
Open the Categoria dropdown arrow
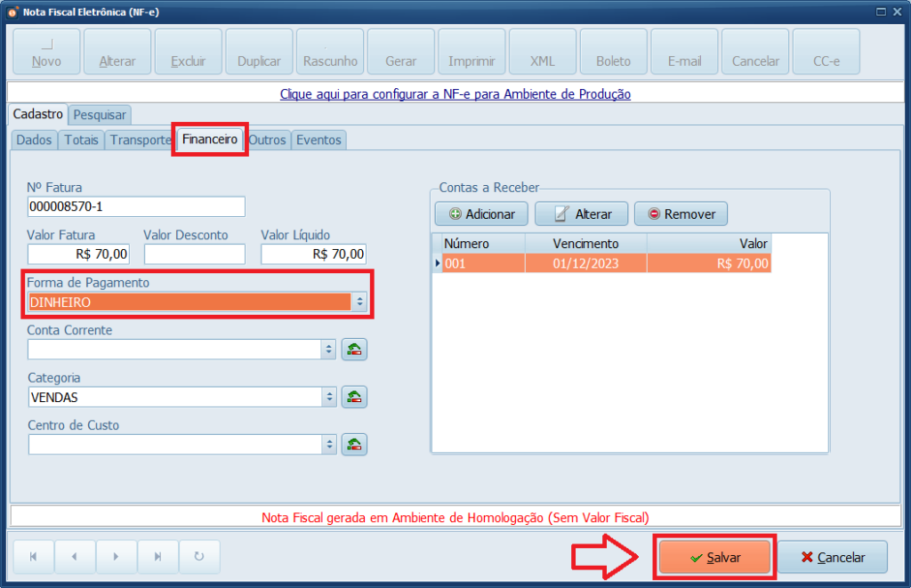329,398
